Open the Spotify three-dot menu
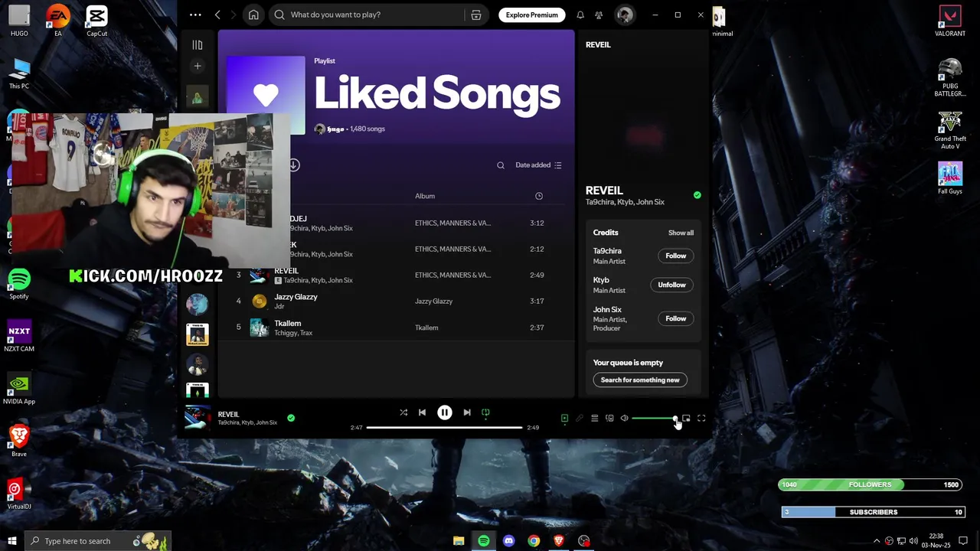980x551 pixels. pos(195,15)
